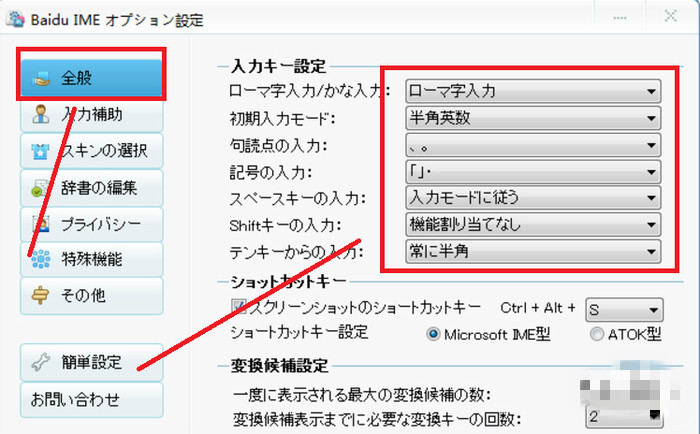Click the 変換候補設定 section heading

[279, 366]
